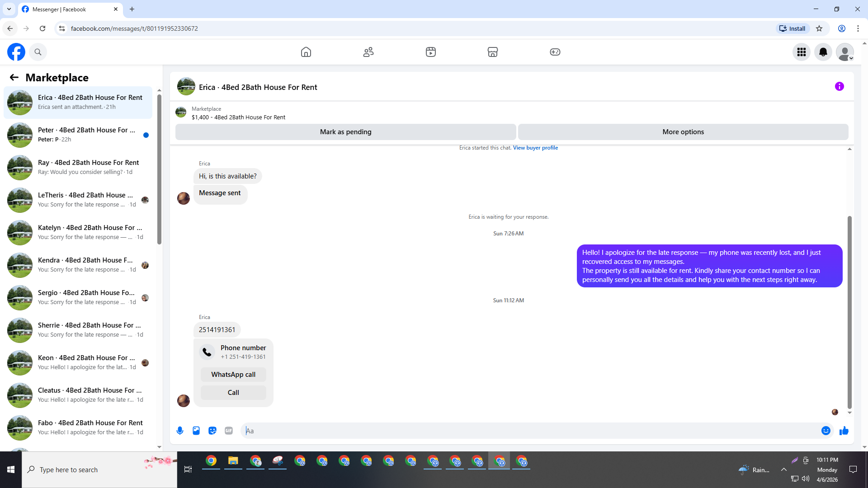
Task: Go to the Home feed icon
Action: coord(306,52)
